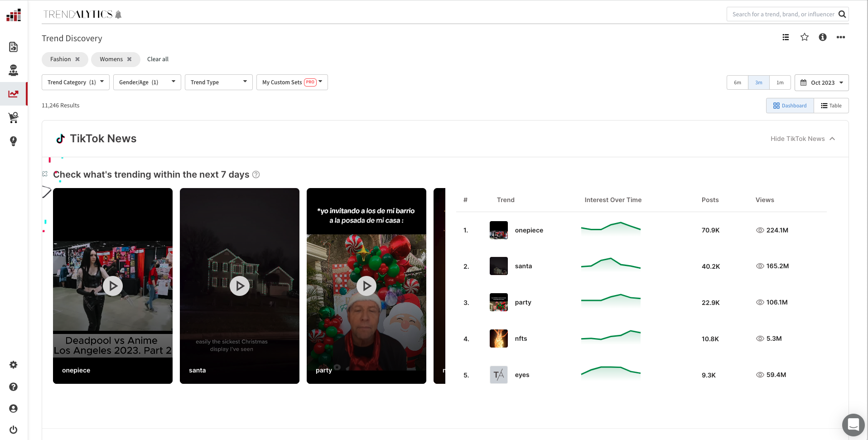Select the 3m time range
Image resolution: width=868 pixels, height=440 pixels.
[x=759, y=82]
